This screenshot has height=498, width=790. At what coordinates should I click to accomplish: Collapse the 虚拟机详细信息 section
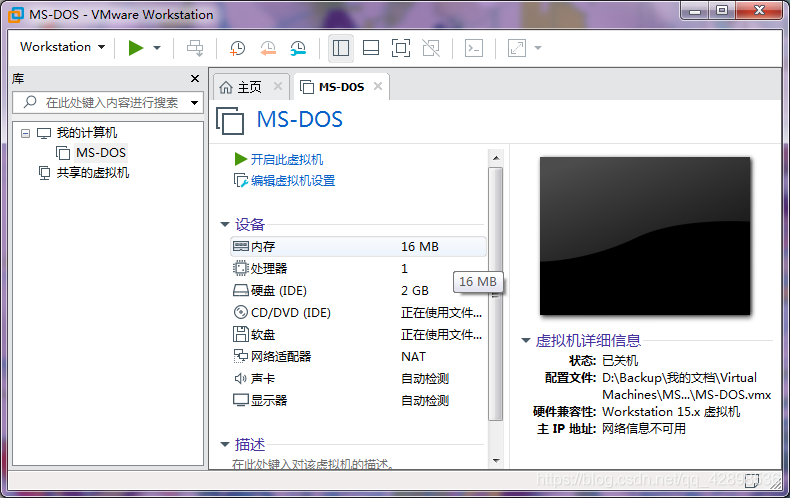point(525,341)
